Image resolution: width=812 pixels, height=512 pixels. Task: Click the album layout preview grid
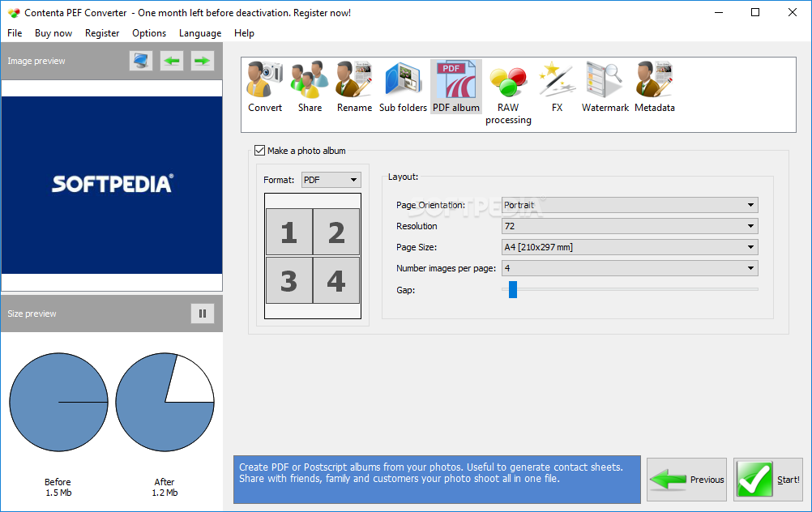pos(313,256)
